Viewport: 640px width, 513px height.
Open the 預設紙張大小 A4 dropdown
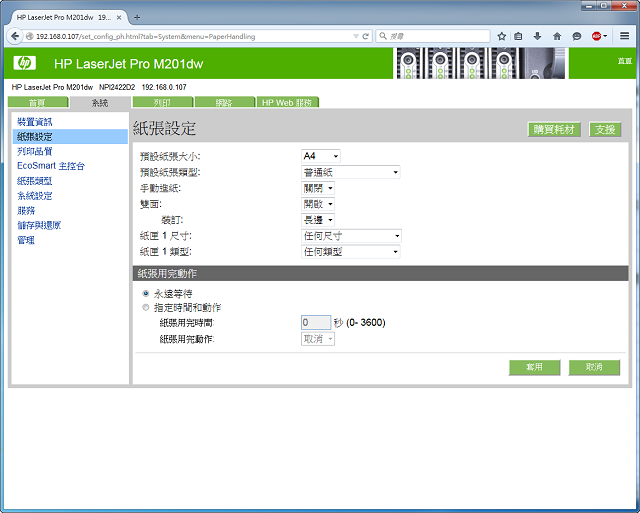[321, 156]
